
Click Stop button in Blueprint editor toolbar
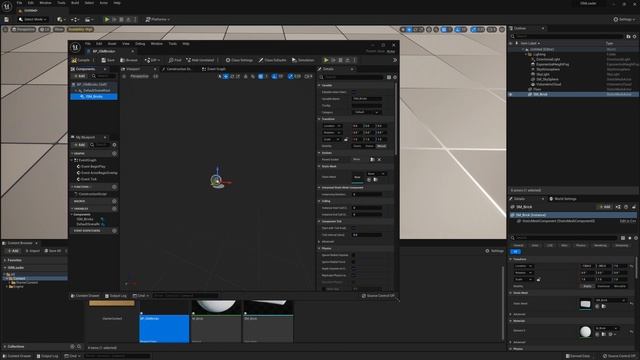(x=340, y=60)
